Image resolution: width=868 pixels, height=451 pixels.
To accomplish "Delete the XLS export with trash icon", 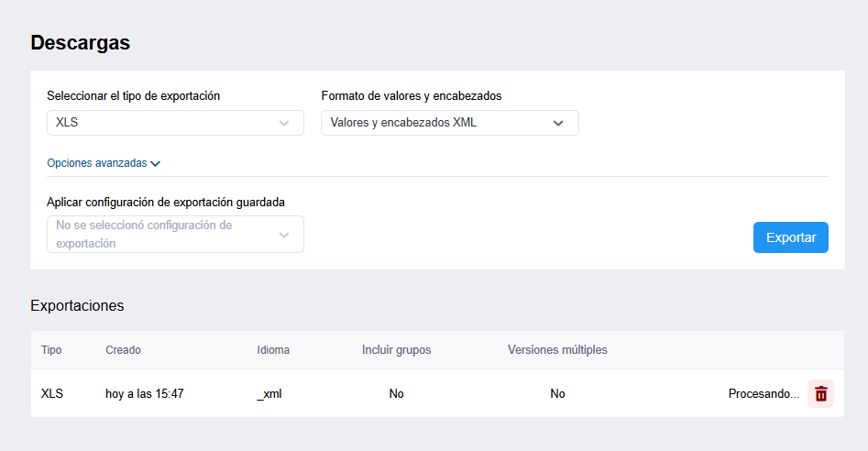I will click(820, 393).
